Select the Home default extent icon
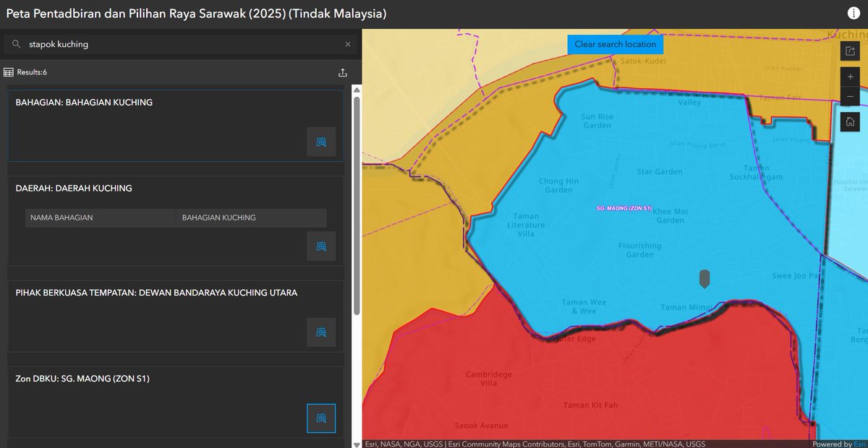Viewport: 868px width, 448px height. point(849,121)
